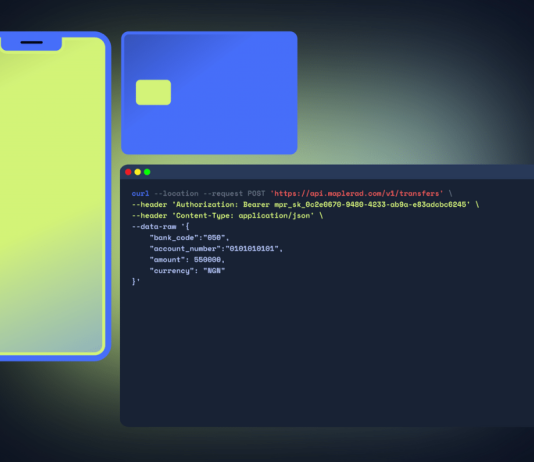Click the --data-raw line in terminal

(160, 226)
